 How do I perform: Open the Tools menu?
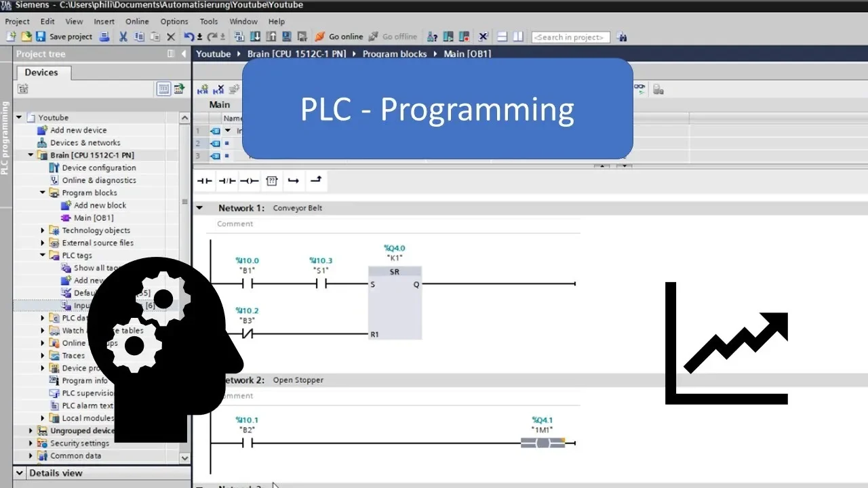pos(209,21)
